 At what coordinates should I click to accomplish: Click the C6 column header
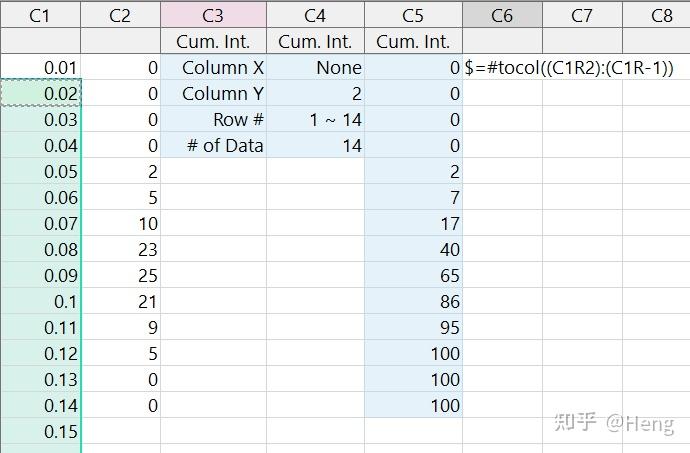point(502,15)
